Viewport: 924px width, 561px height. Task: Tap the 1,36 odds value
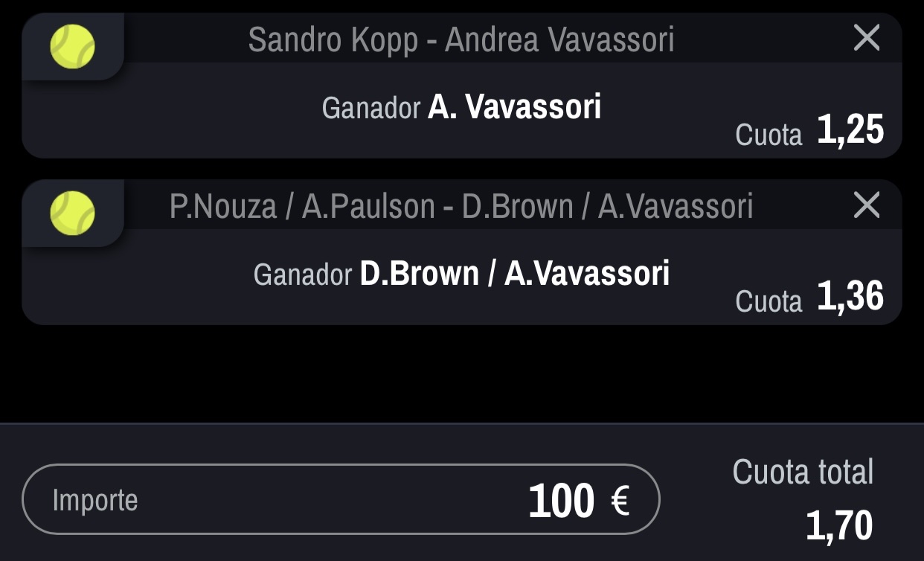[x=850, y=298]
